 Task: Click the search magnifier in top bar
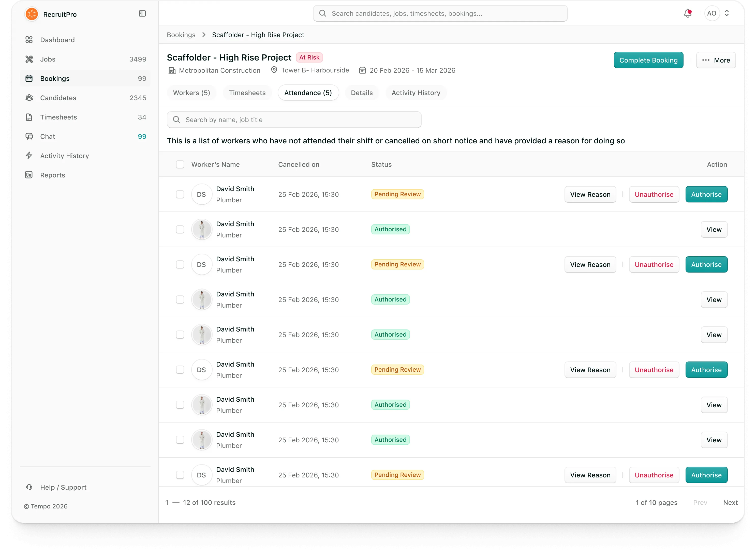(323, 13)
